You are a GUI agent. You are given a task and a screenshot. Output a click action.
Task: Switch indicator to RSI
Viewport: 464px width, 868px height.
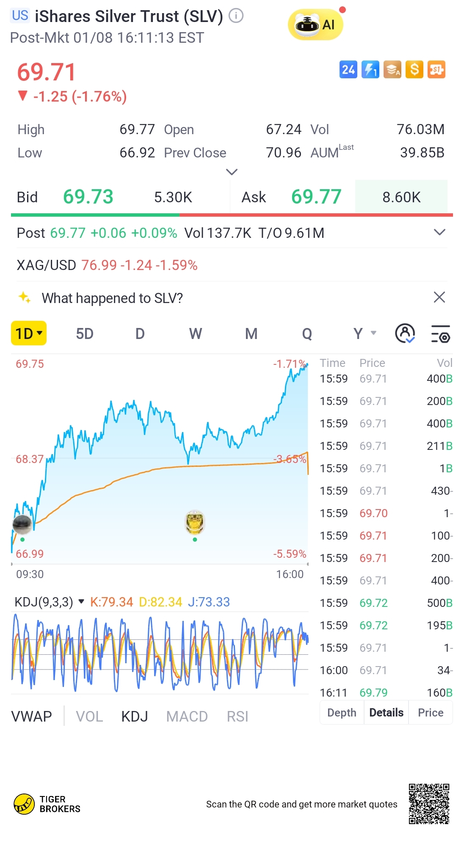coord(237,716)
